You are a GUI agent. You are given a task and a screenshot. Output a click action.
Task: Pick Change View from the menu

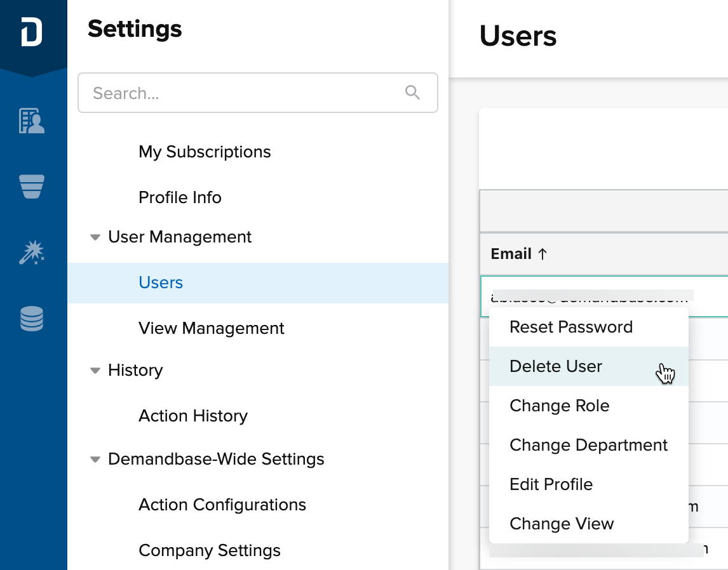pyautogui.click(x=589, y=524)
